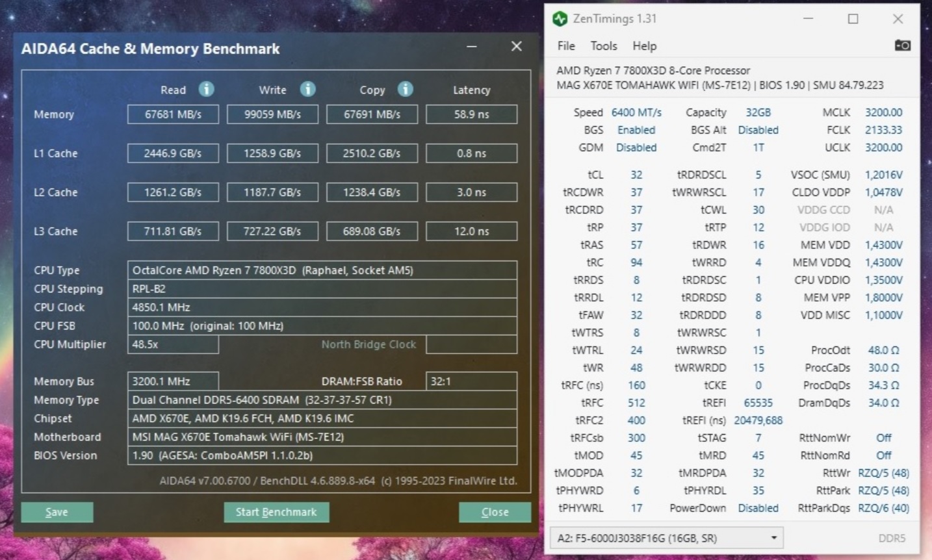Click the CPU Stepping value RPL-B2
The height and width of the screenshot is (560, 932).
(x=322, y=288)
